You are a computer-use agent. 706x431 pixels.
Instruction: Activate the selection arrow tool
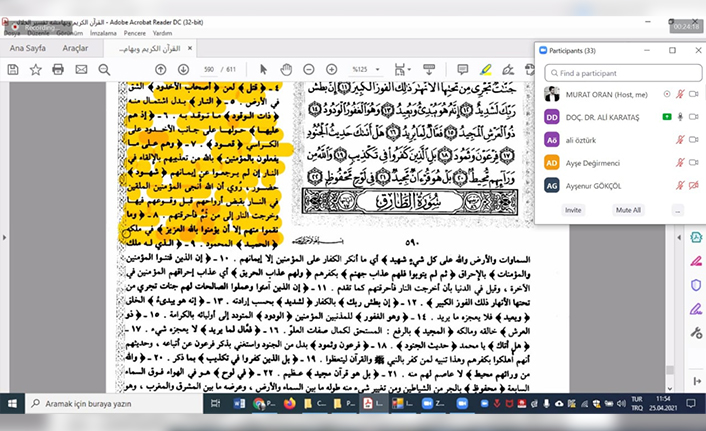click(263, 69)
